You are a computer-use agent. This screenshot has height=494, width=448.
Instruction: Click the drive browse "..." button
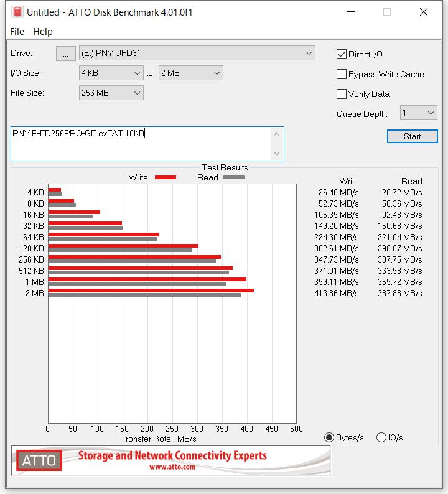pyautogui.click(x=65, y=54)
